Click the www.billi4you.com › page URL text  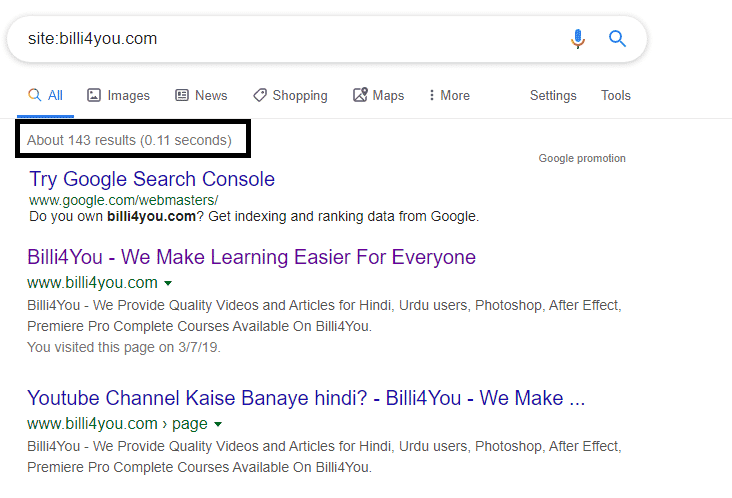click(117, 424)
